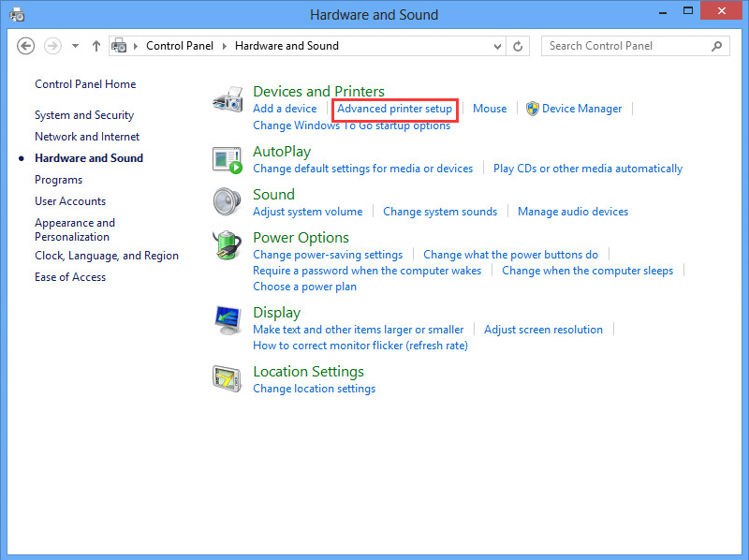Click the Search Control Panel field
749x560 pixels.
point(636,46)
